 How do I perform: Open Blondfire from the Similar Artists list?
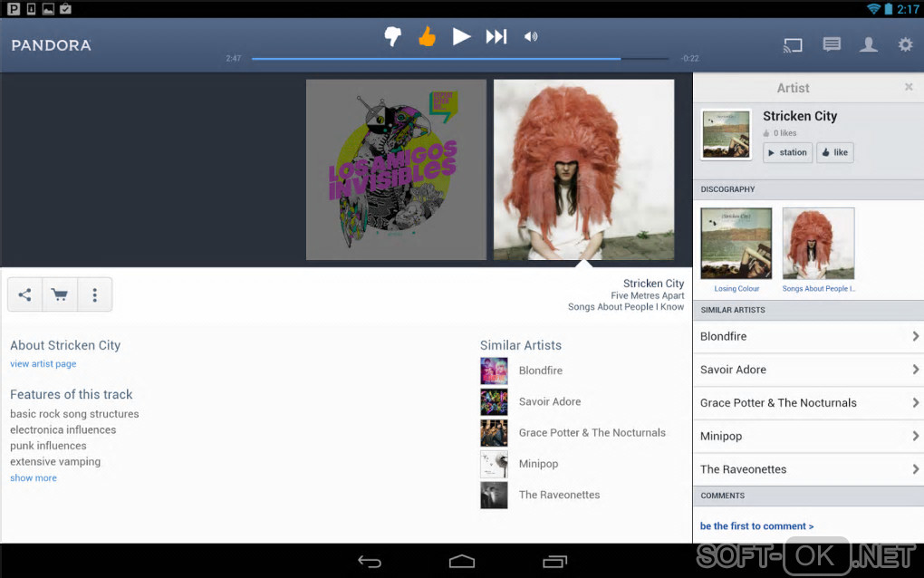[x=541, y=371]
